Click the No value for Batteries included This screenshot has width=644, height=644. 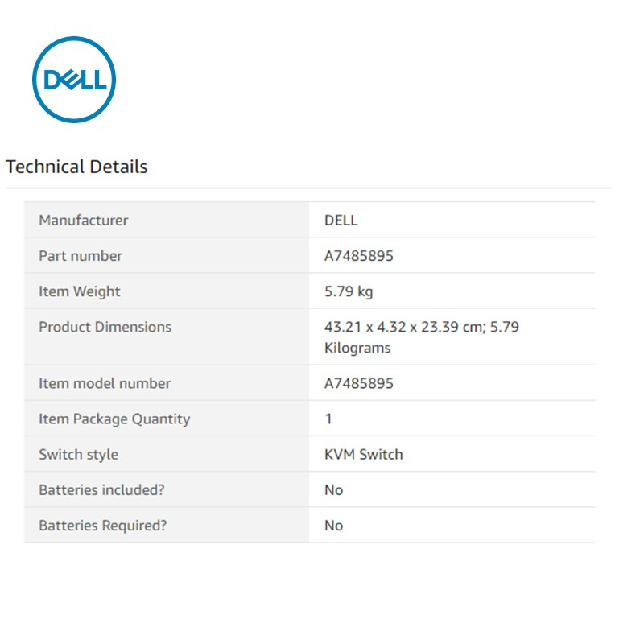[333, 489]
